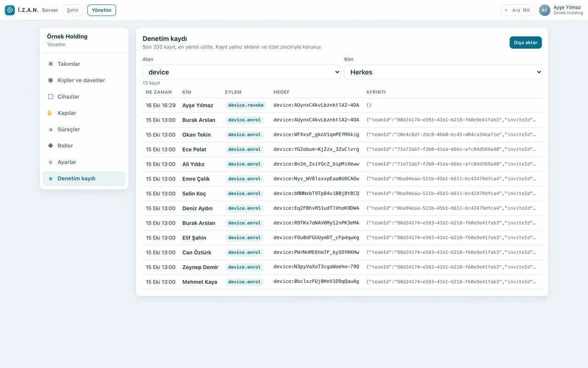Select Denetim kaydı menu item
Viewport: 588px width, 368px height.
click(84, 178)
